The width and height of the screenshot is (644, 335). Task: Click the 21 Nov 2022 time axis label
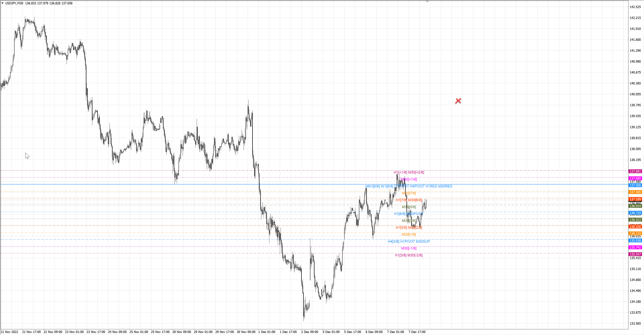click(x=10, y=332)
